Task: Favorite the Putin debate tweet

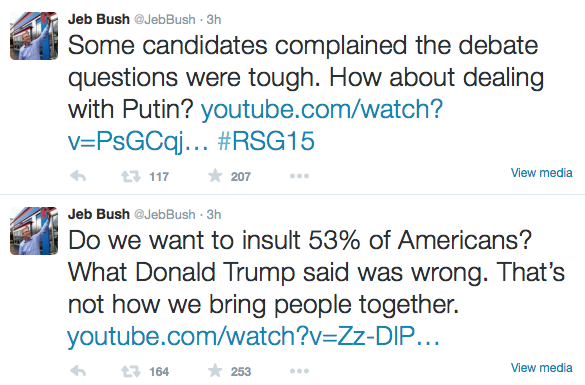Action: tap(215, 175)
